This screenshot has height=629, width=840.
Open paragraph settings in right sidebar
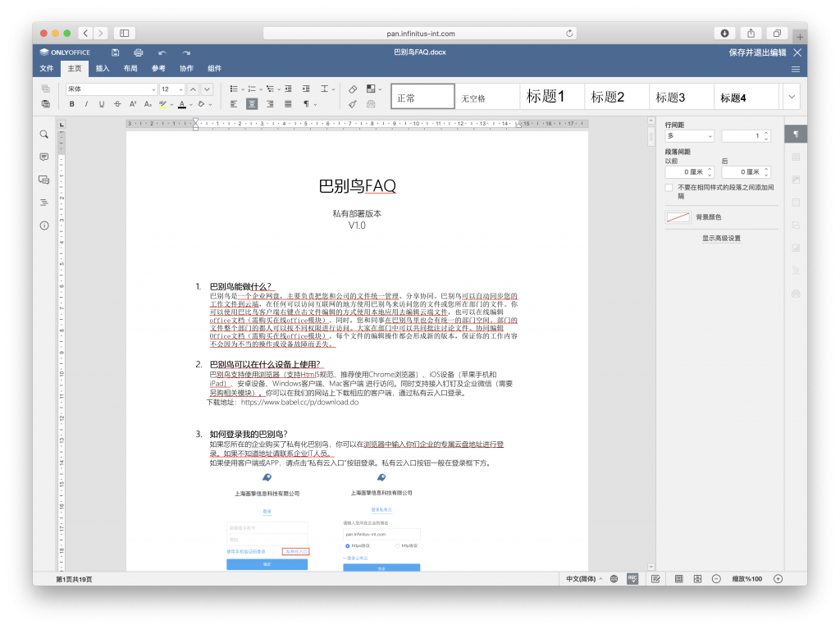[x=796, y=134]
